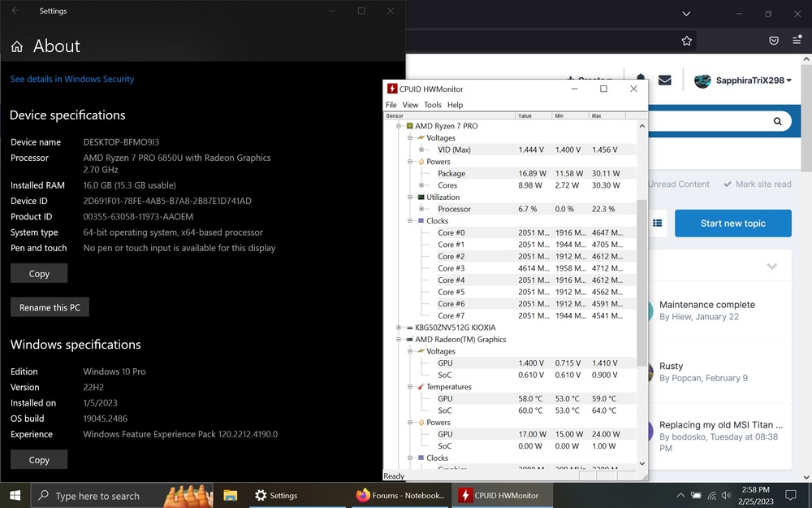Click the Rename this PC button

point(50,307)
